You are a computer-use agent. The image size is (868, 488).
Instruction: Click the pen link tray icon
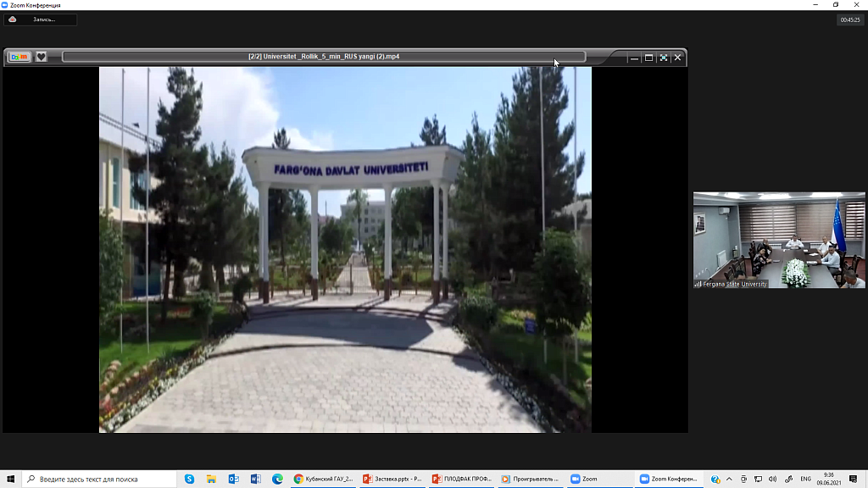[x=788, y=480]
